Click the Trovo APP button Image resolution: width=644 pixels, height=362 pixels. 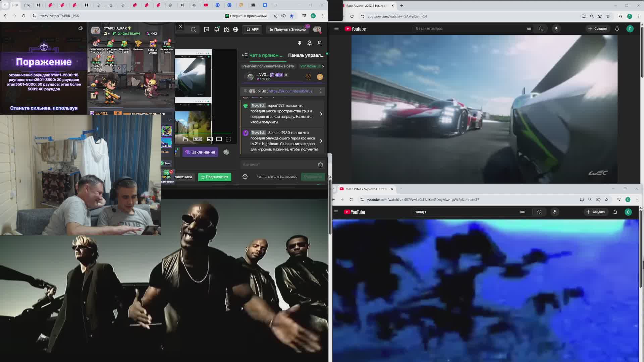click(x=253, y=29)
